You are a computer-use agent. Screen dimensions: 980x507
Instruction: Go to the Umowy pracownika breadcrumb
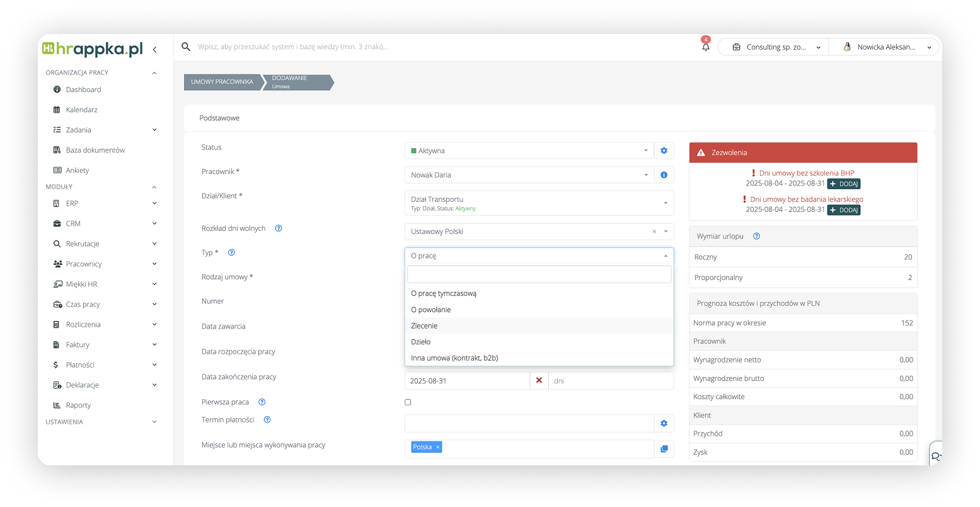pos(222,82)
